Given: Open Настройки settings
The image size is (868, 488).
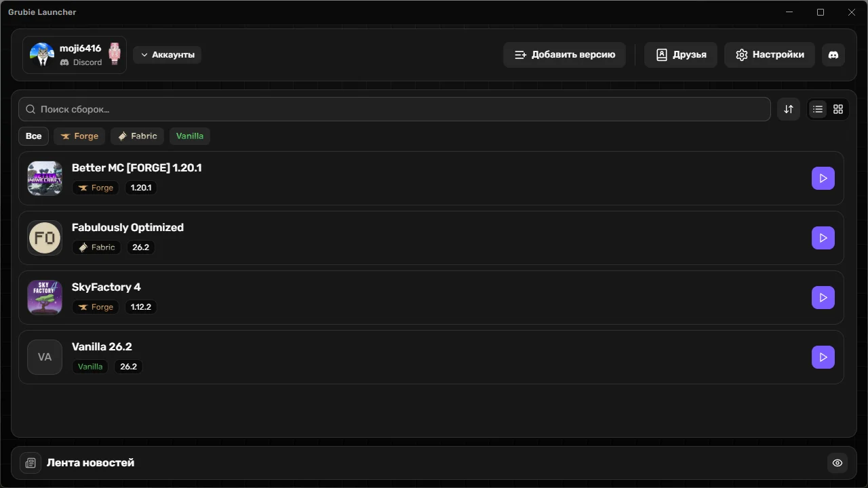Looking at the screenshot, I should coord(770,55).
